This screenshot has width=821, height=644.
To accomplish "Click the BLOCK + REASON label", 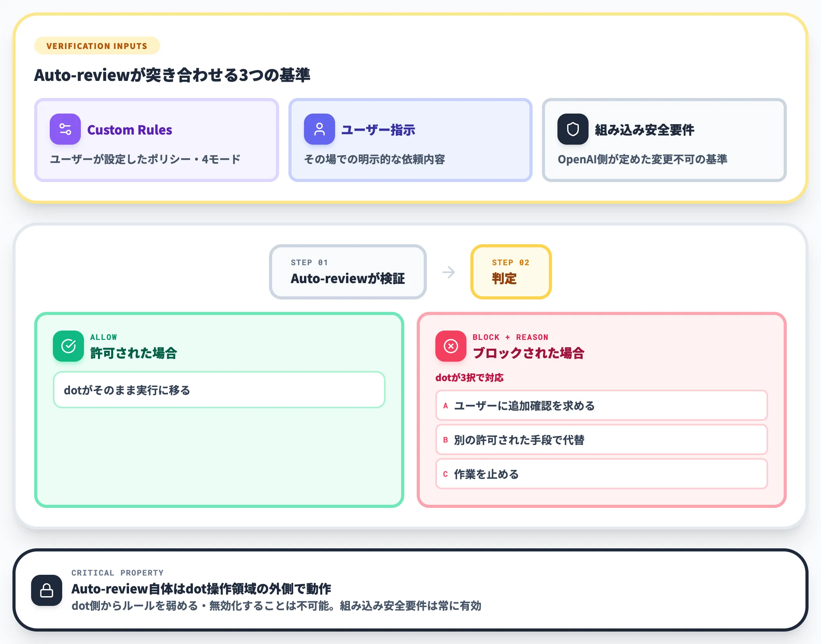I will click(510, 337).
